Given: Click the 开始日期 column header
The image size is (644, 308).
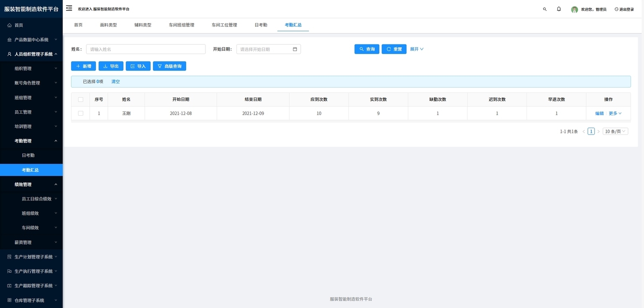Looking at the screenshot, I should point(181,99).
